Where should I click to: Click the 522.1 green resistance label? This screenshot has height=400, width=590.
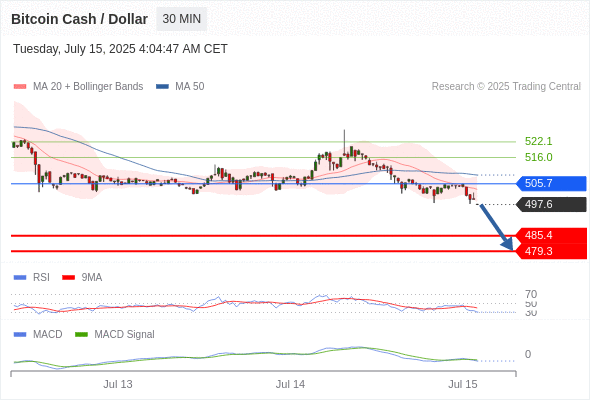[x=538, y=141]
